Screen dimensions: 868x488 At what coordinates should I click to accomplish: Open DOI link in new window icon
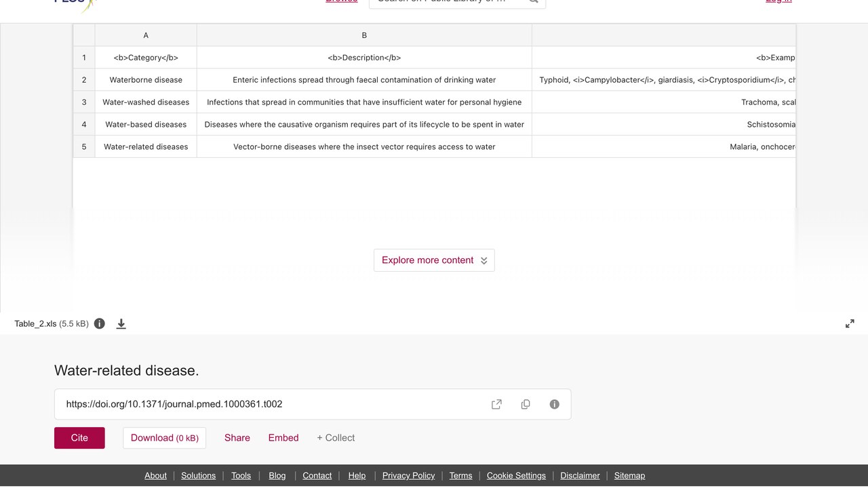(x=496, y=404)
